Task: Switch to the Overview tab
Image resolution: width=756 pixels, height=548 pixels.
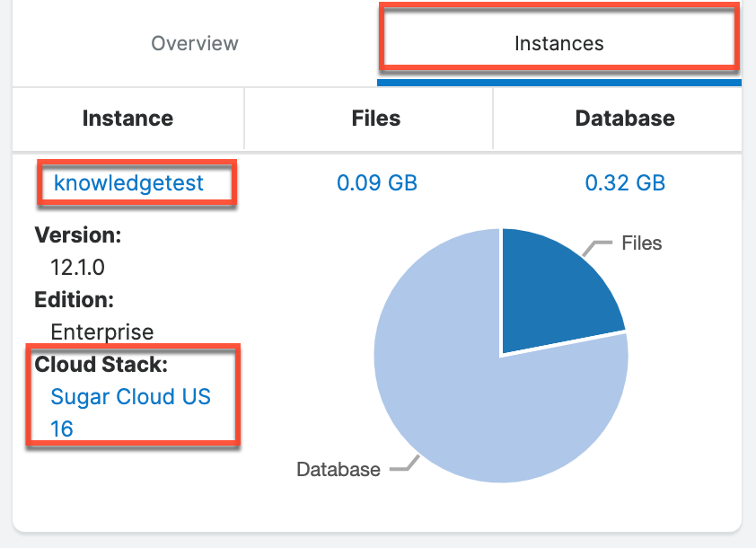Action: pos(195,42)
